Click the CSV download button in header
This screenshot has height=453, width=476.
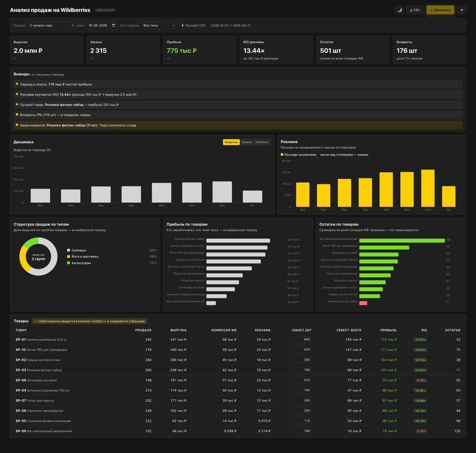pos(415,10)
